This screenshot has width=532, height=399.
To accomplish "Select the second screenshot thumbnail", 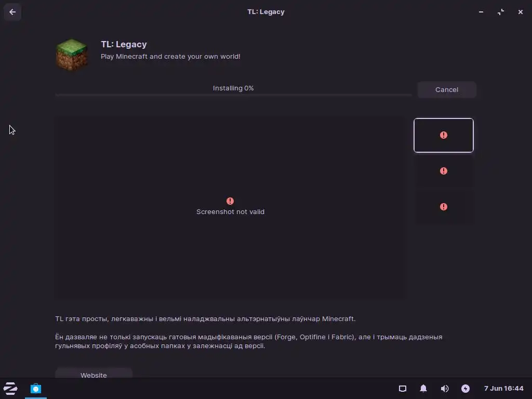I will point(444,171).
